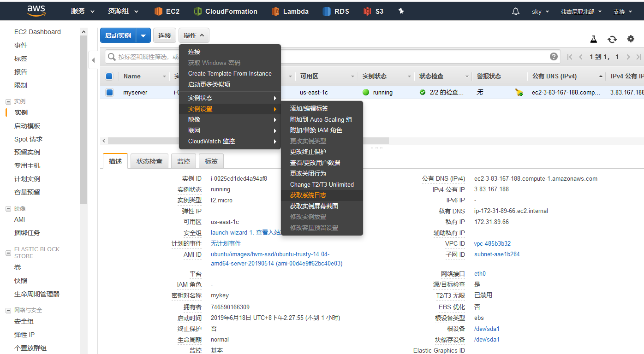Click the pin shortcuts icon
This screenshot has height=354, width=644.
(x=401, y=11)
